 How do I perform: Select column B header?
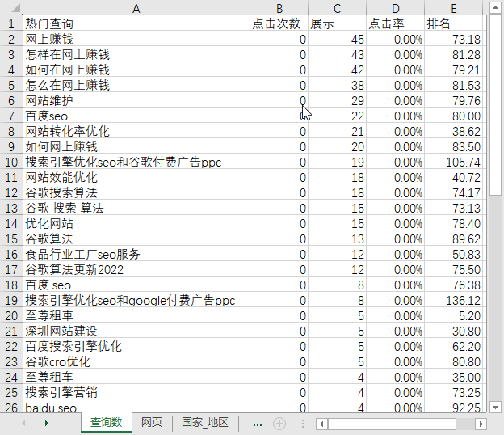tap(279, 8)
